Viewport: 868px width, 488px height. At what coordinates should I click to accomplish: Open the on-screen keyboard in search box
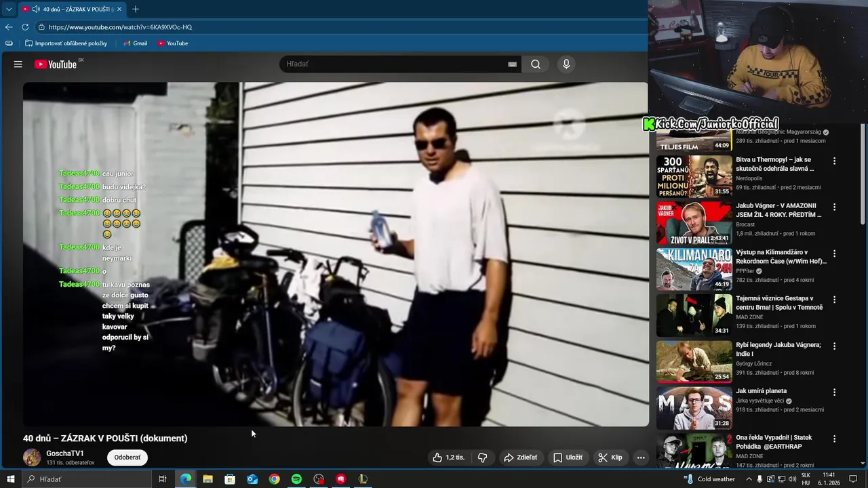pos(512,64)
